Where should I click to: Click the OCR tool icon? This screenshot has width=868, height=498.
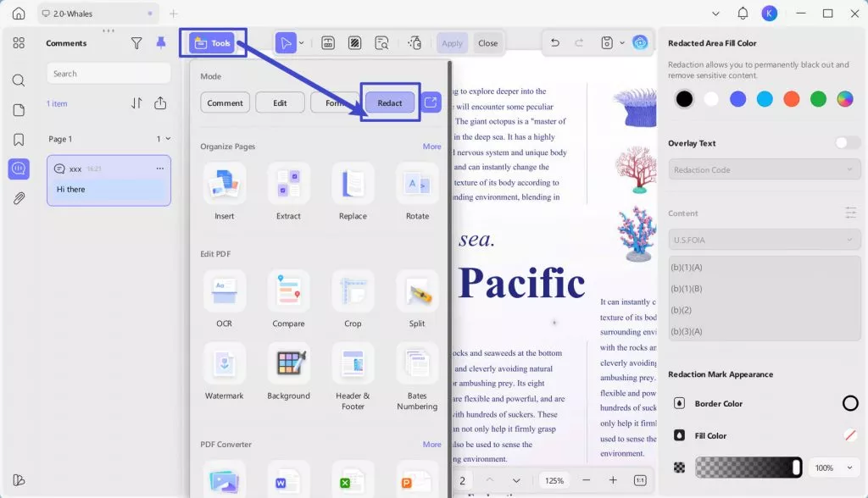pos(225,291)
